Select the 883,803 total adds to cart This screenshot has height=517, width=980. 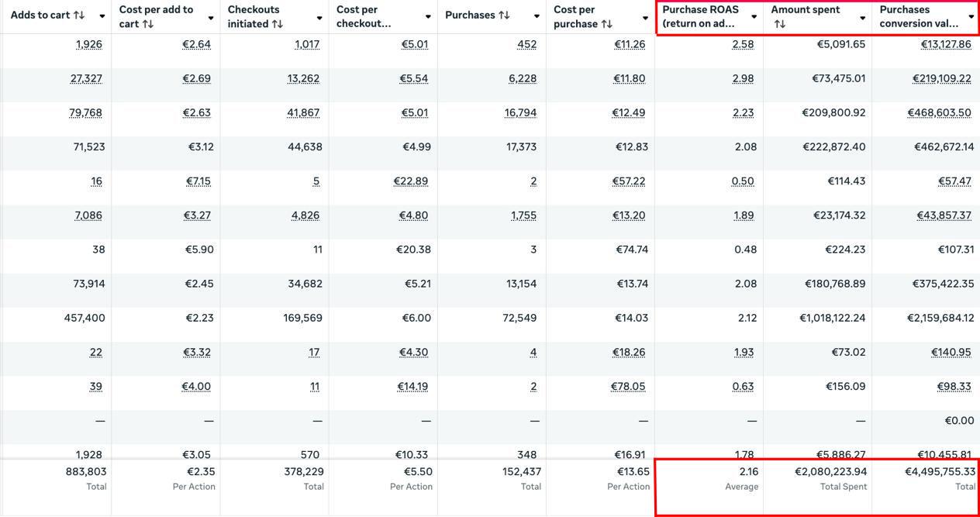[x=86, y=471]
